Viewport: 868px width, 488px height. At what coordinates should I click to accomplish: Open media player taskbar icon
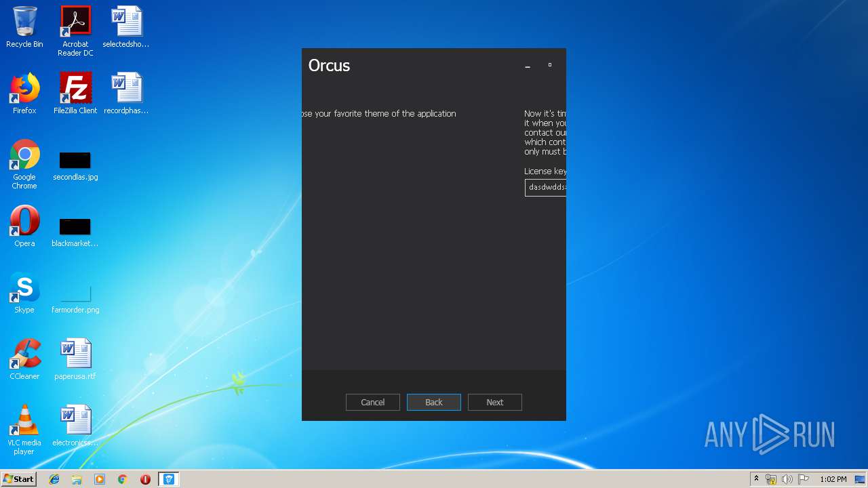point(100,479)
